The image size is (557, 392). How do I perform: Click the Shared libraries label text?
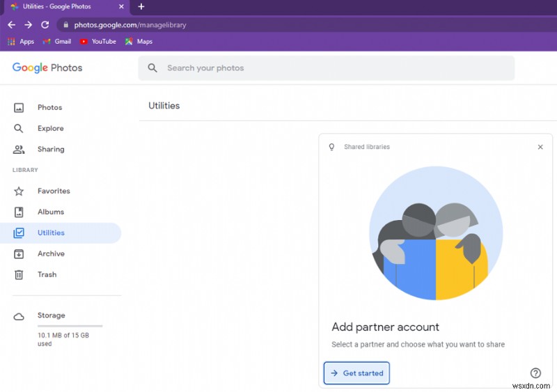pos(367,147)
